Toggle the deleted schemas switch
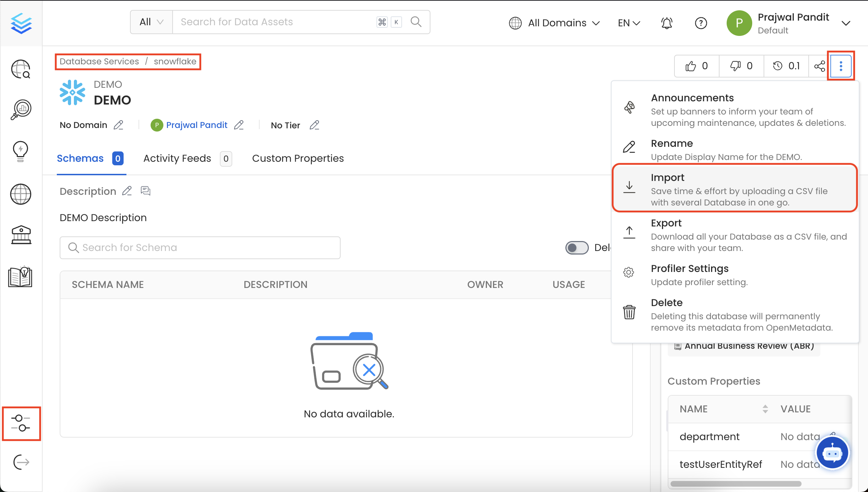The width and height of the screenshot is (868, 492). 576,247
